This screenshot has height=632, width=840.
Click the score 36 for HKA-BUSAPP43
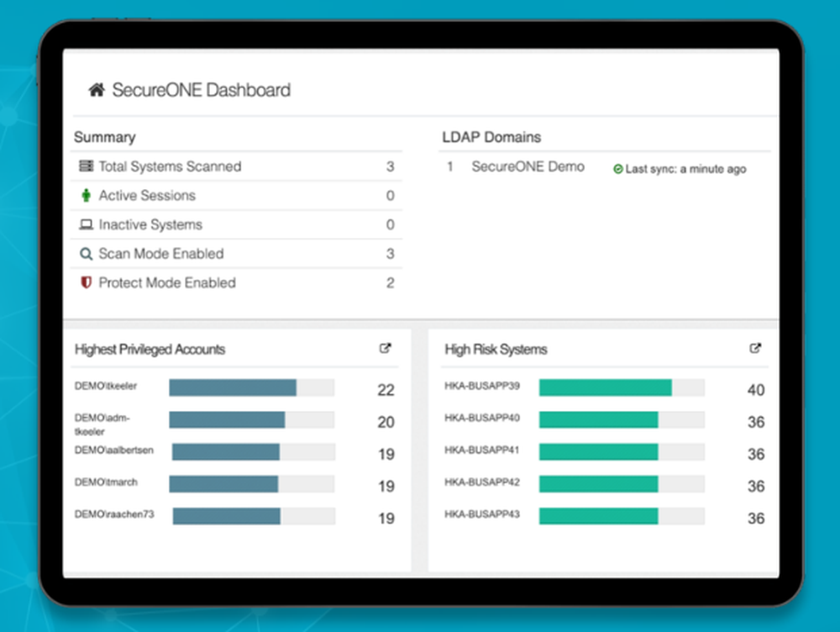756,519
